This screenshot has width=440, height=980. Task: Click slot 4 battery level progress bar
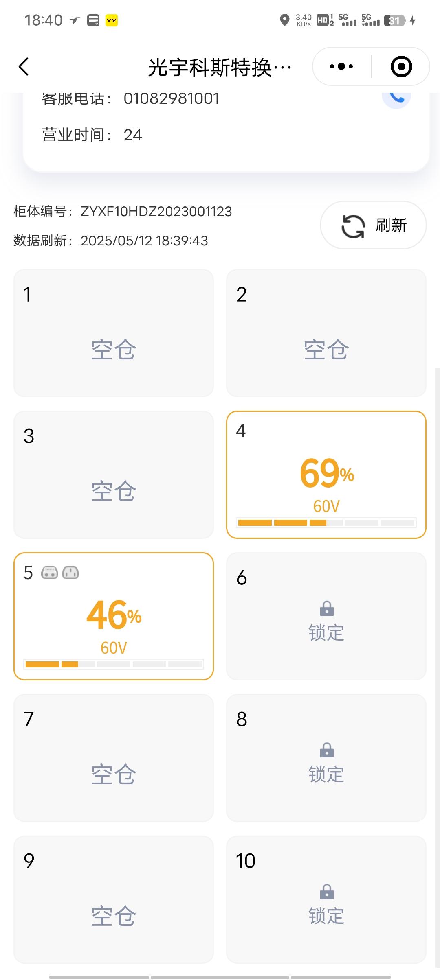pos(326,523)
